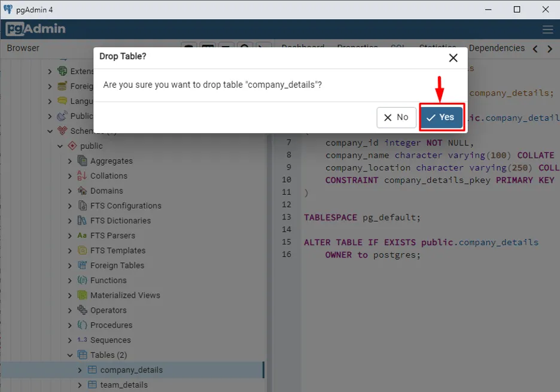Click the Aggregates node icon
Image resolution: width=560 pixels, height=392 pixels.
pos(82,161)
